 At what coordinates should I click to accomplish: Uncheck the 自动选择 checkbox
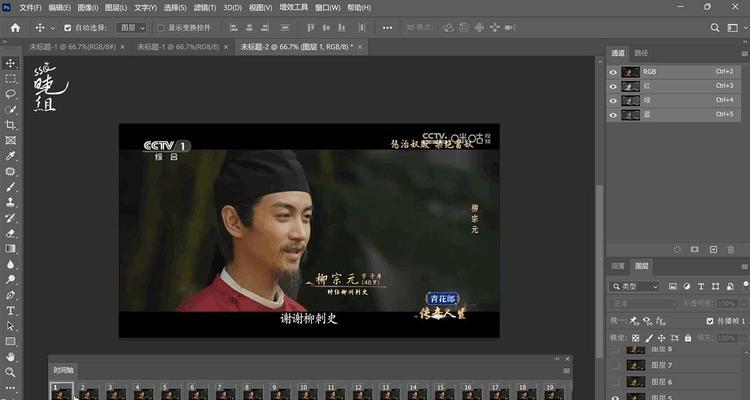[x=67, y=28]
